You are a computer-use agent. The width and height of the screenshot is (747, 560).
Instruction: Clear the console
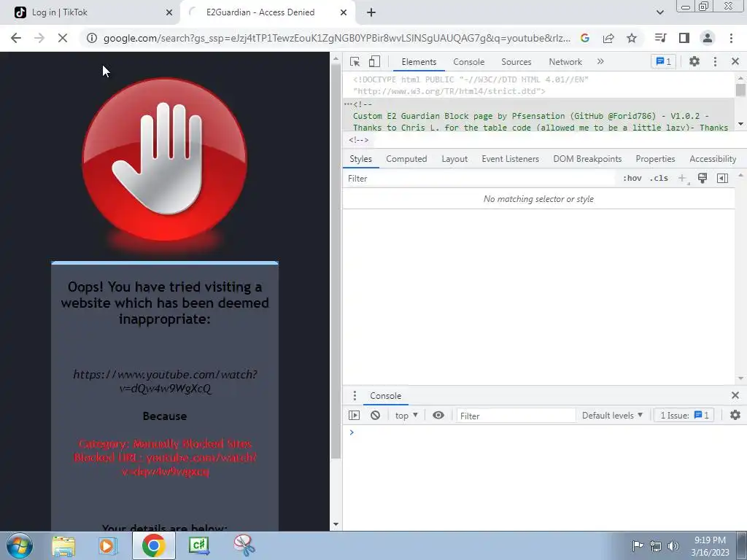pyautogui.click(x=376, y=415)
